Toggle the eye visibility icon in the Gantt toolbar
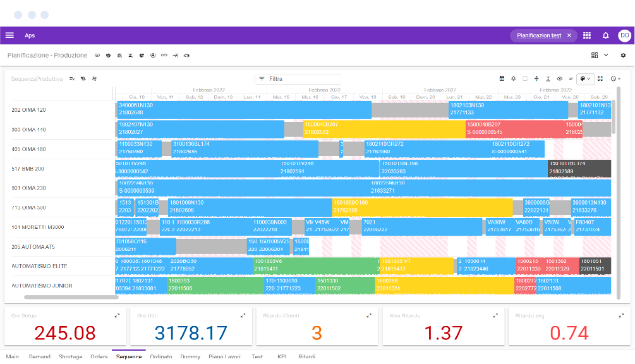 tap(559, 79)
